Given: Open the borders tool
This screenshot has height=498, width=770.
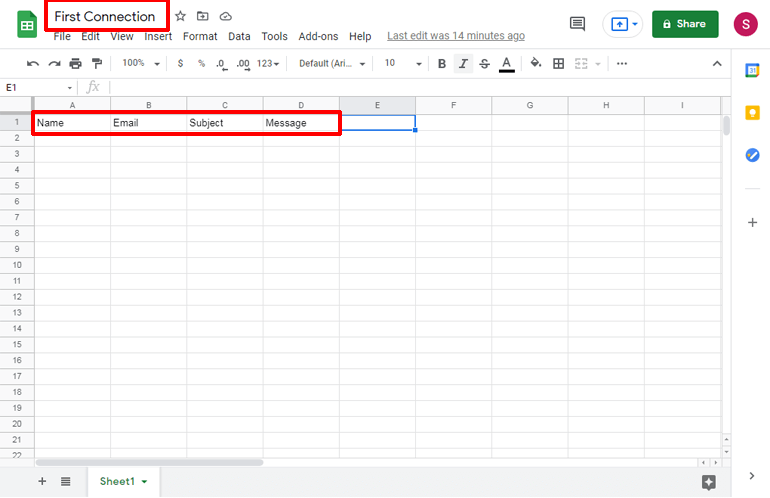Looking at the screenshot, I should (x=558, y=63).
